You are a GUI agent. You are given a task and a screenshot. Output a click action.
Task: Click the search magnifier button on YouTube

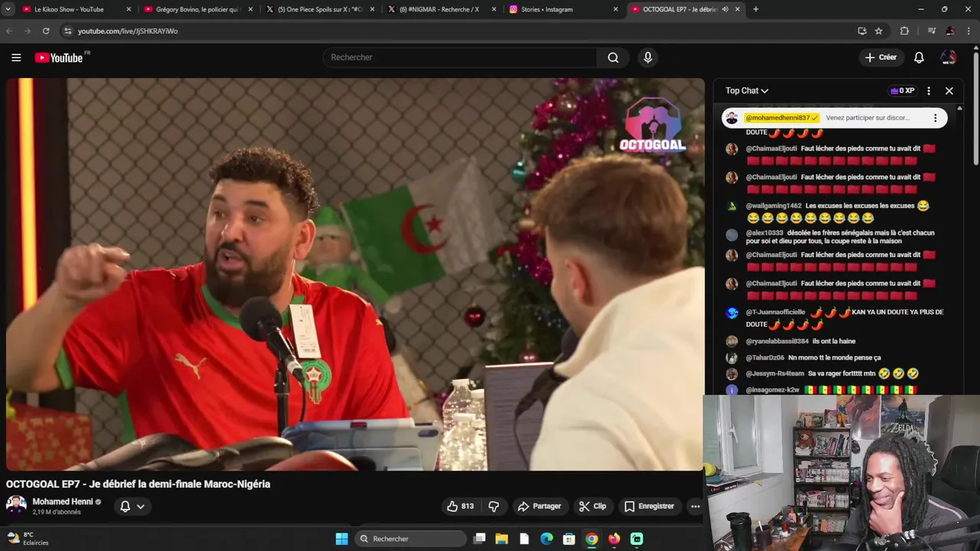[x=613, y=57]
